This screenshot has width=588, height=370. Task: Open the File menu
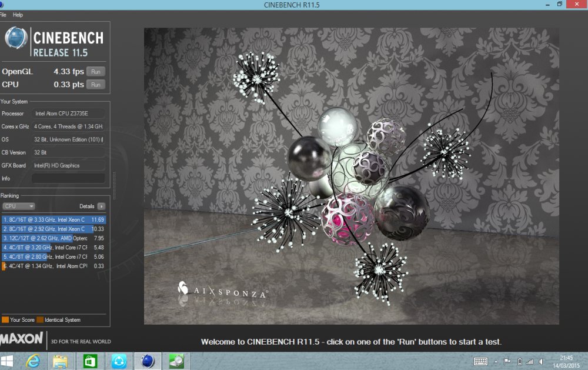[3, 15]
